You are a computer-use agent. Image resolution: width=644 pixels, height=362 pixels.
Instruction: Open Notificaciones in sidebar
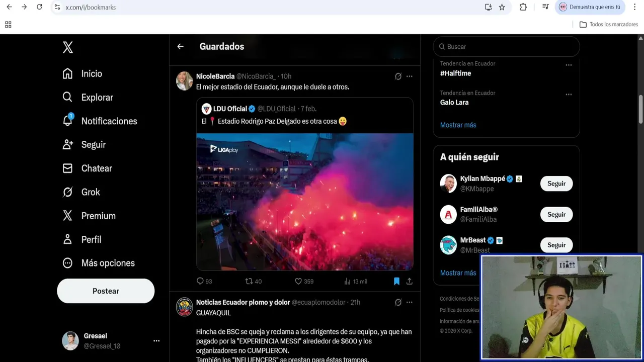pos(100,121)
